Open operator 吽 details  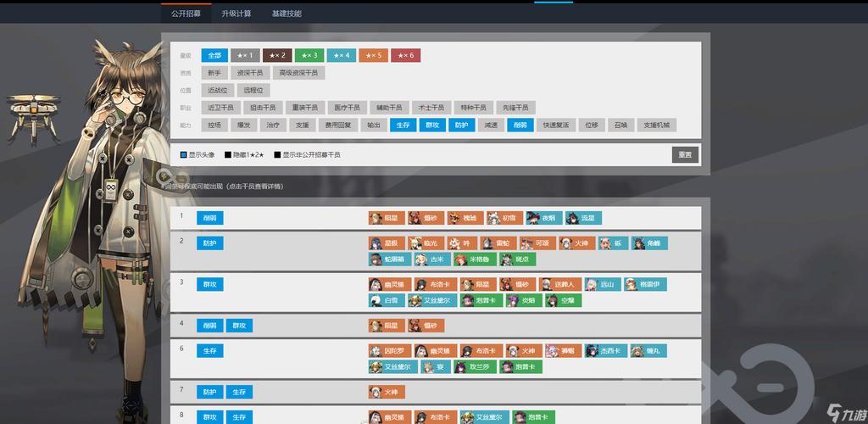pos(462,243)
